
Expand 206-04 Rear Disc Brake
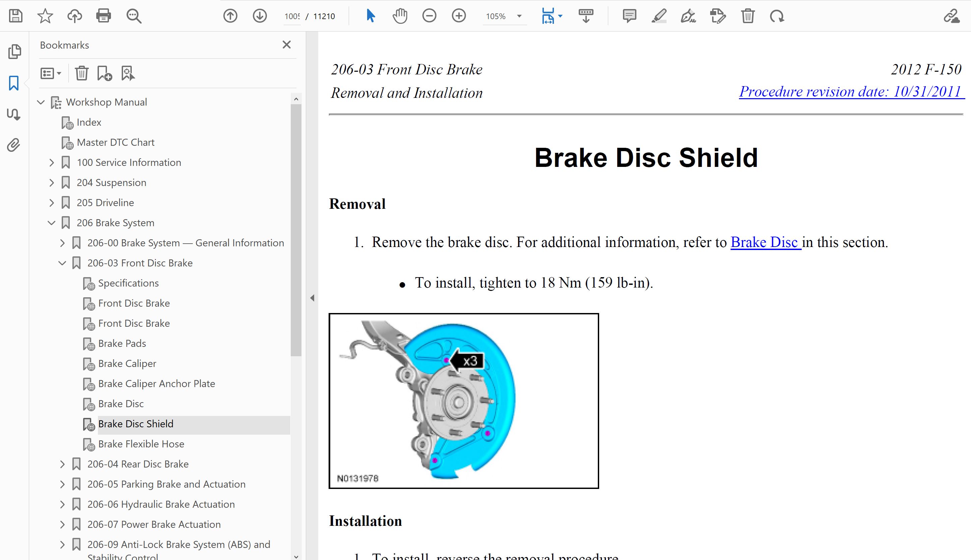(62, 464)
